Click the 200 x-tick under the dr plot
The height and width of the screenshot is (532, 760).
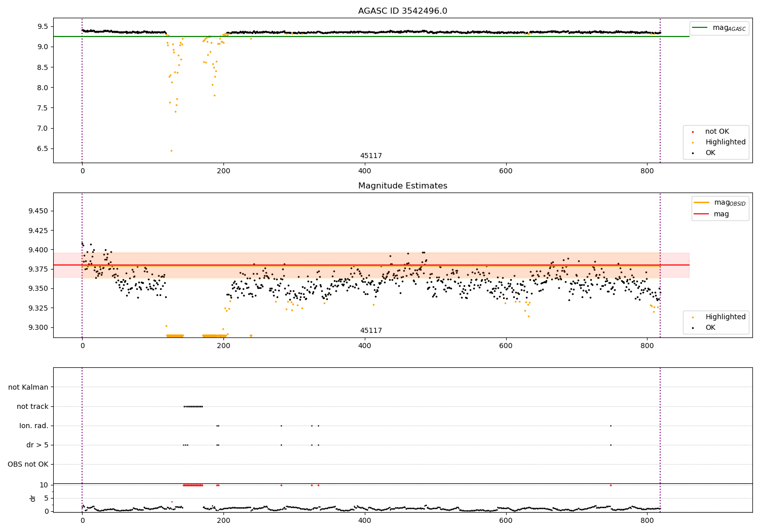click(x=223, y=520)
